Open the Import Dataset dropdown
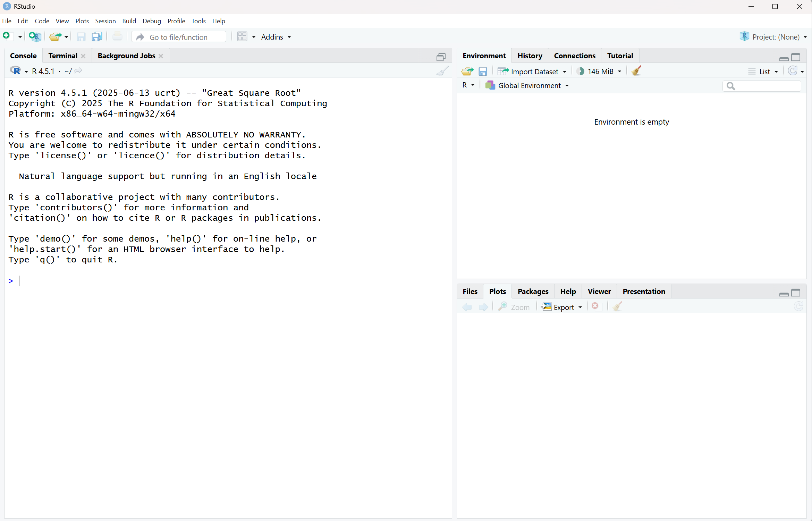The image size is (812, 521). 534,72
